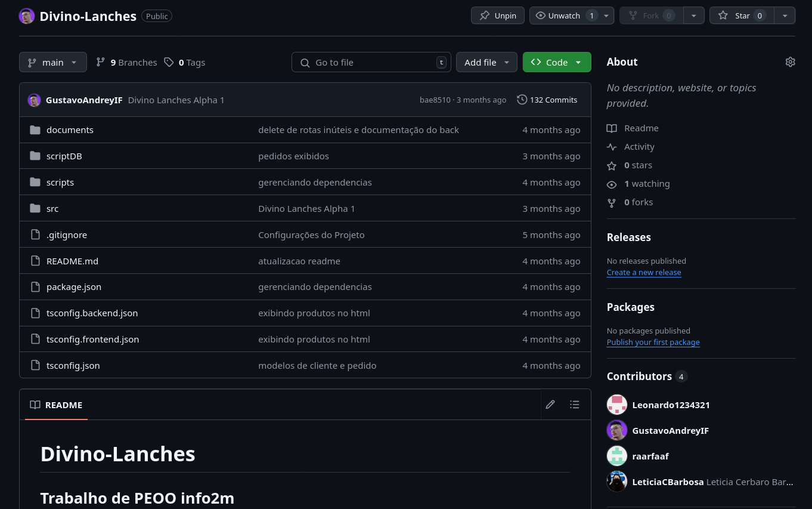Expand the Add file dropdown
This screenshot has height=509, width=812.
tap(486, 62)
